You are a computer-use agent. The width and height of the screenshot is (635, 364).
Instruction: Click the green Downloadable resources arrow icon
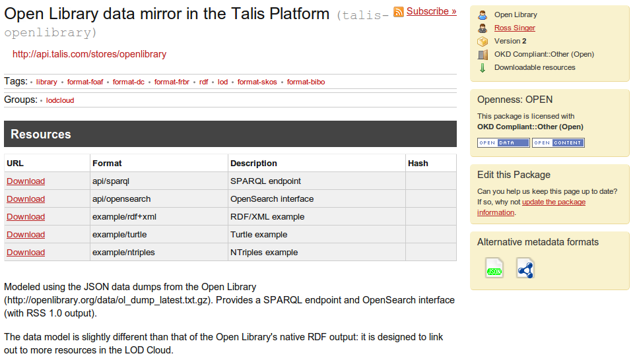coord(483,67)
